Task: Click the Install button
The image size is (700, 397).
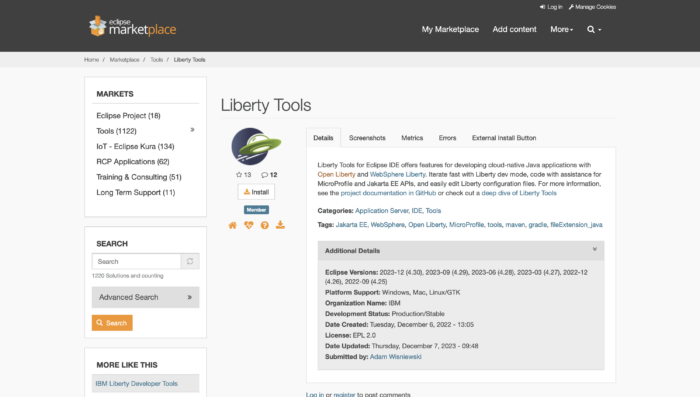Action: point(256,192)
